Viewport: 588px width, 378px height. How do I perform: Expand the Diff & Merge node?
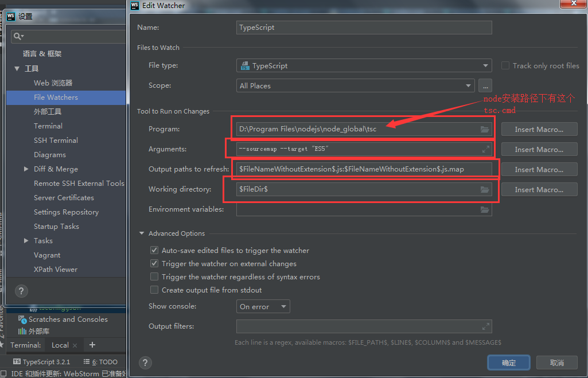26,169
